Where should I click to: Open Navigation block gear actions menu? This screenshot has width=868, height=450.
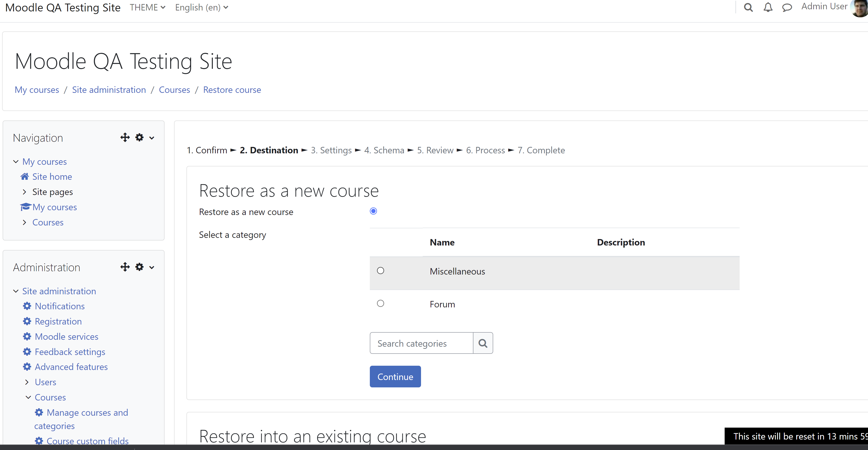[x=140, y=137]
